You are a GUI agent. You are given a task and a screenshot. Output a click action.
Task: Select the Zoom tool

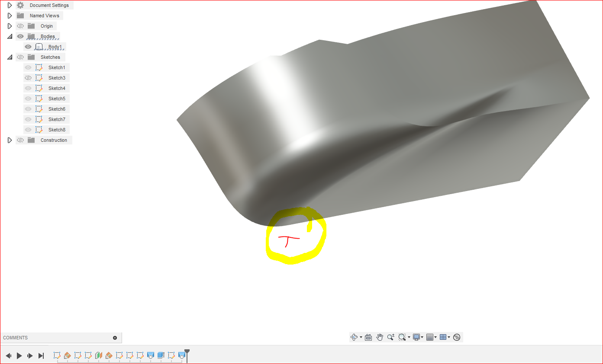(x=390, y=337)
